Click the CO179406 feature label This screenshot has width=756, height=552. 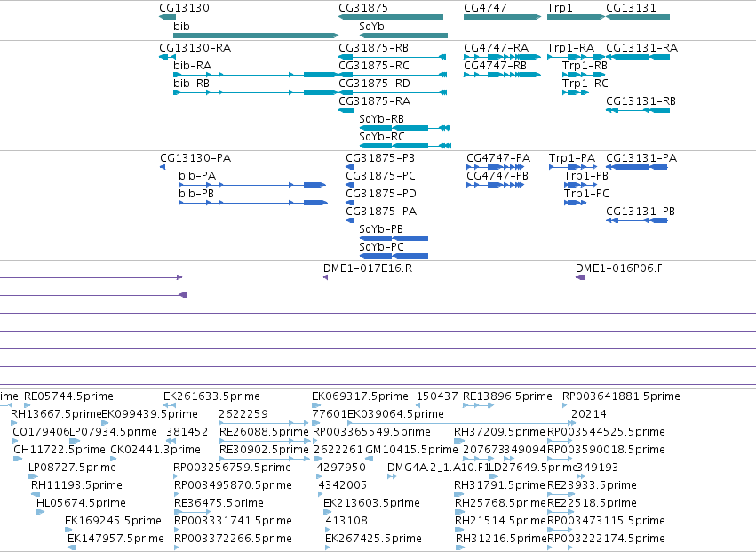pos(41,432)
